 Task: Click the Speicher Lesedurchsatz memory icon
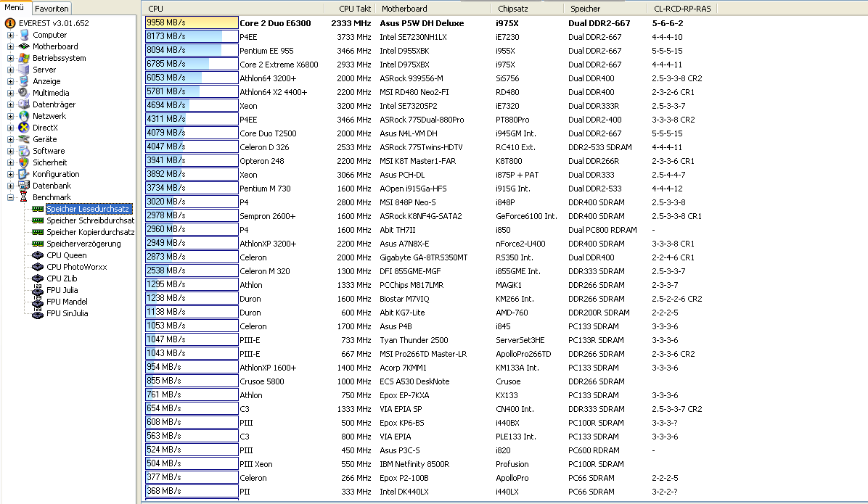(38, 209)
